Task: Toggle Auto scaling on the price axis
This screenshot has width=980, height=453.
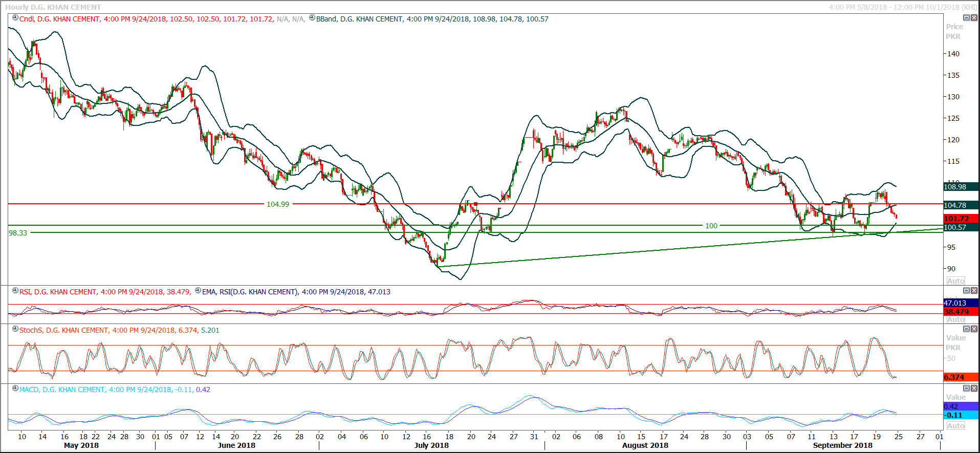Action: (x=955, y=281)
